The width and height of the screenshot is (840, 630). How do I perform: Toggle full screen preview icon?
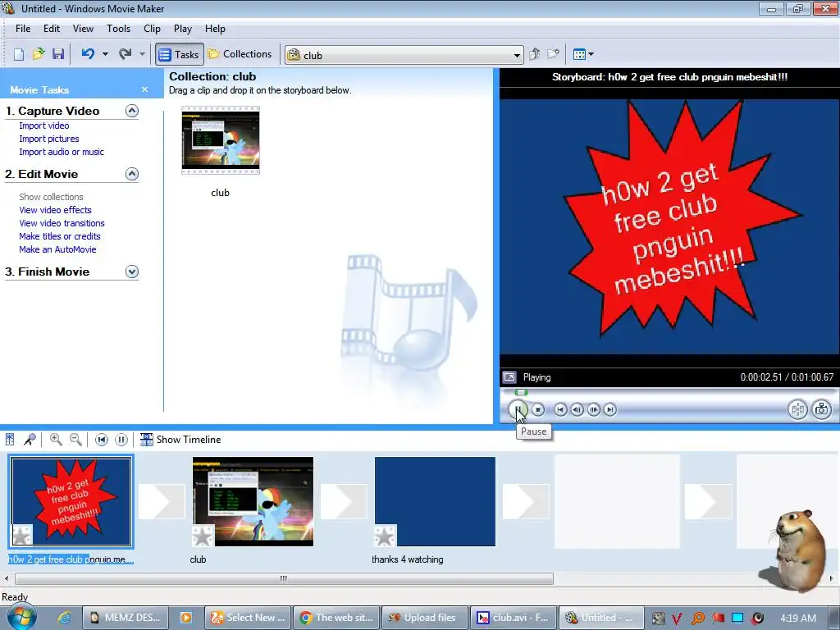coord(509,377)
